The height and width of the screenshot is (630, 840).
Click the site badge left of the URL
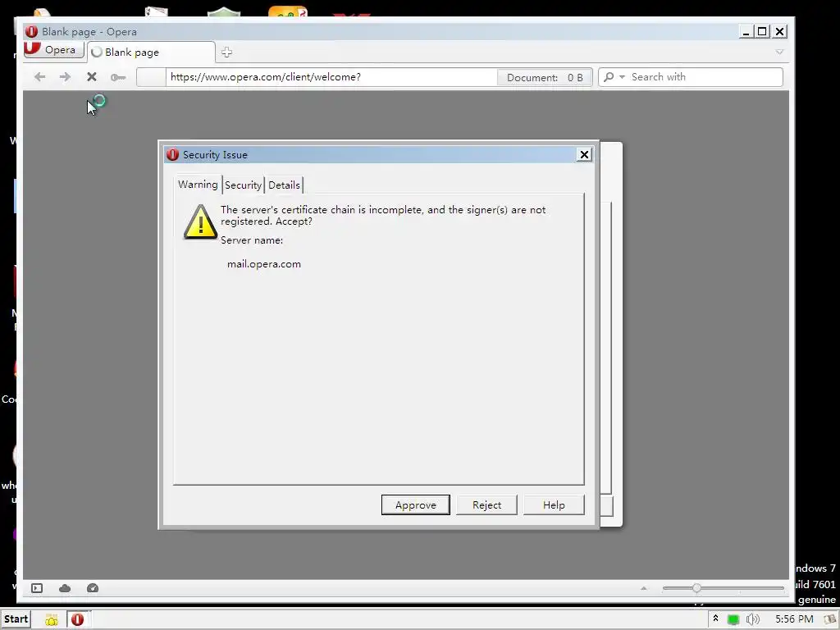point(151,76)
